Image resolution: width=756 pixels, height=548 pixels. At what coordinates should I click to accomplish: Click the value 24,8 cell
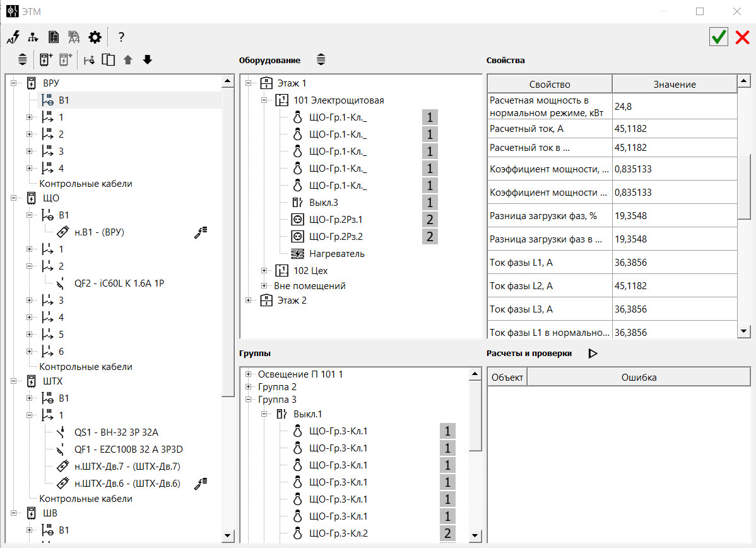[x=675, y=106]
